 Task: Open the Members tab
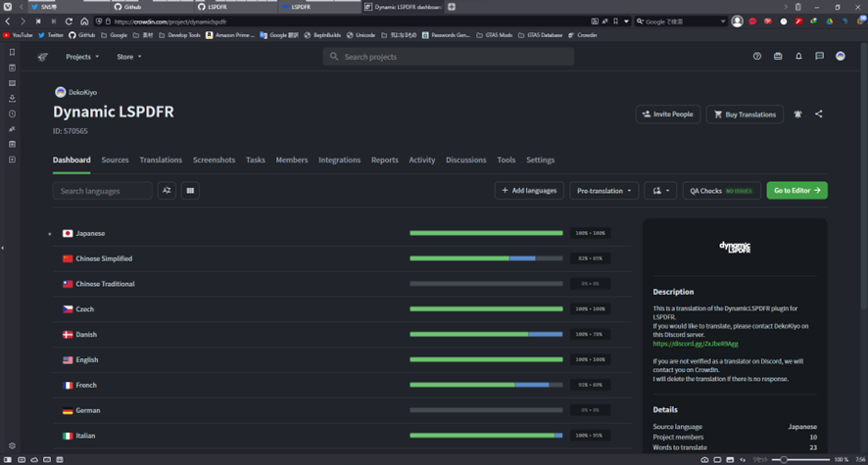pos(292,160)
